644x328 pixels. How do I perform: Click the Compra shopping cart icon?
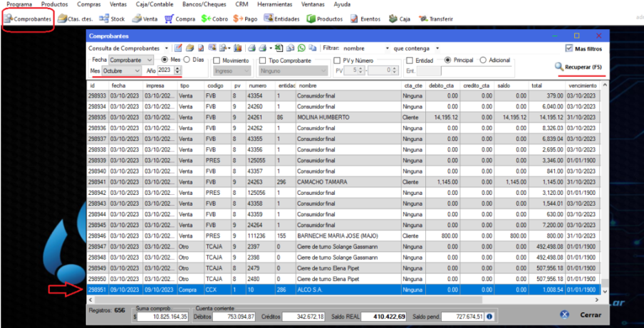pyautogui.click(x=170, y=18)
